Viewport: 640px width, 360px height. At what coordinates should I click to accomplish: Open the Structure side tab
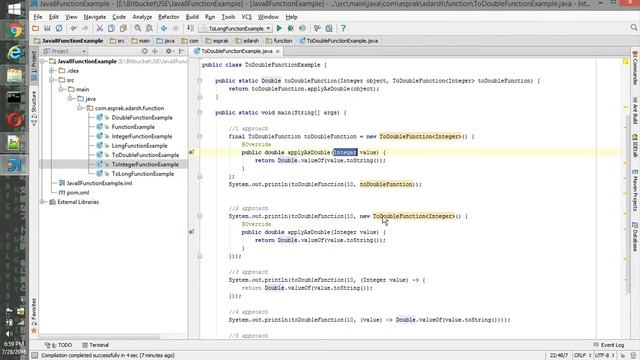click(x=34, y=108)
